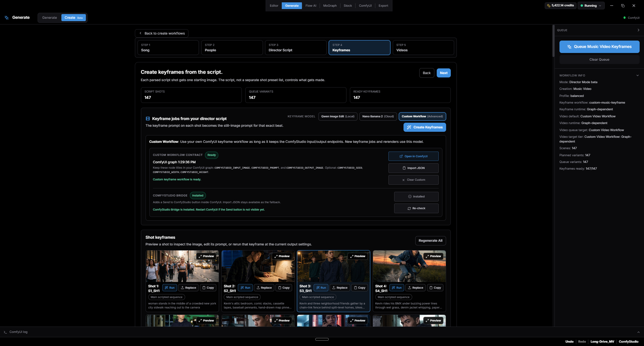Replace Shot 3 image
The width and height of the screenshot is (644, 346).
[340, 288]
